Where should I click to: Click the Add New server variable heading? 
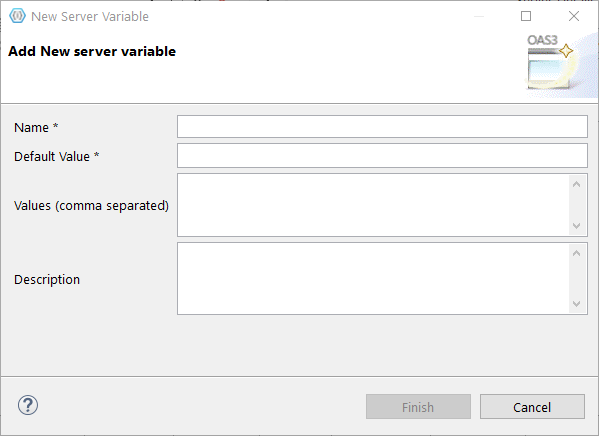(x=92, y=51)
